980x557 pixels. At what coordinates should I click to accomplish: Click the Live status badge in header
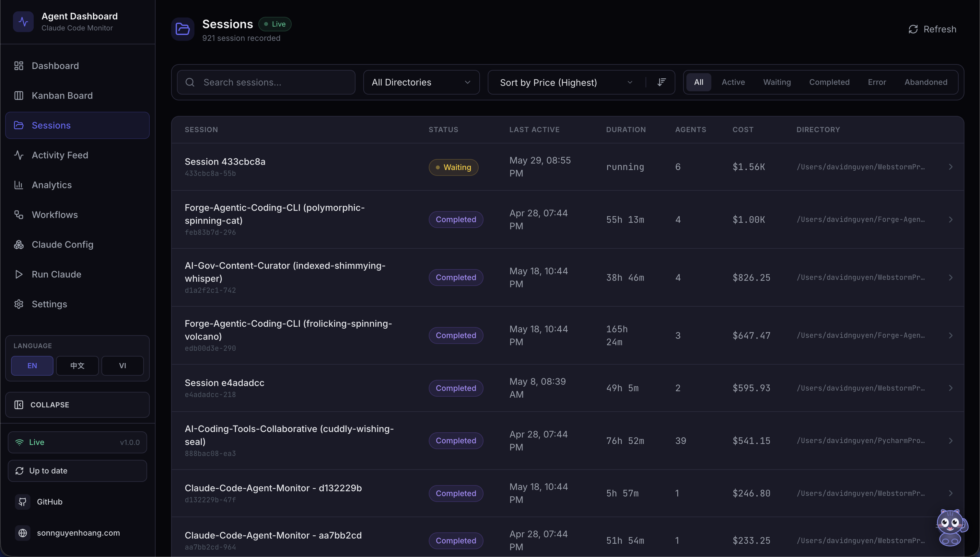[x=275, y=24]
